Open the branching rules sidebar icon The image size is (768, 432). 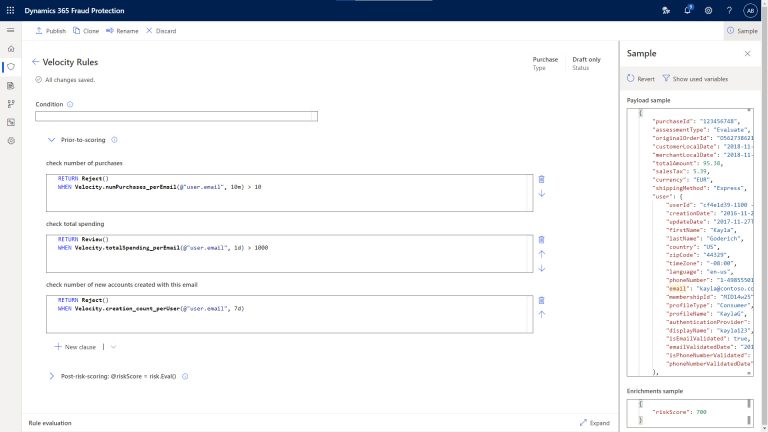pyautogui.click(x=11, y=104)
